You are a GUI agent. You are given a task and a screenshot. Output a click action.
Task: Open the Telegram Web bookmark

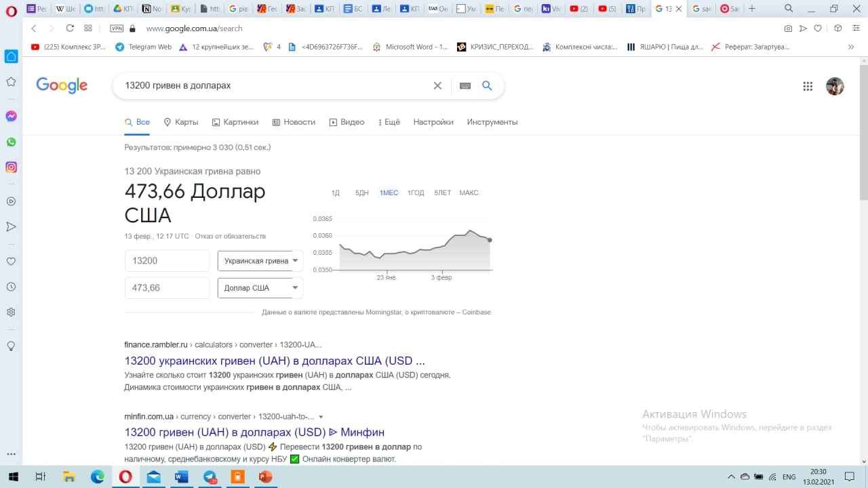click(x=143, y=47)
